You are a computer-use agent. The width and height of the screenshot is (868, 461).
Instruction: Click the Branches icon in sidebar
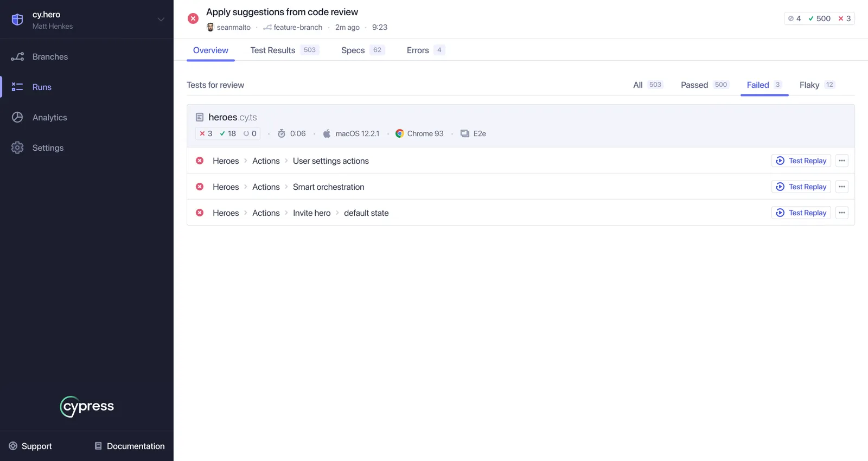[17, 57]
